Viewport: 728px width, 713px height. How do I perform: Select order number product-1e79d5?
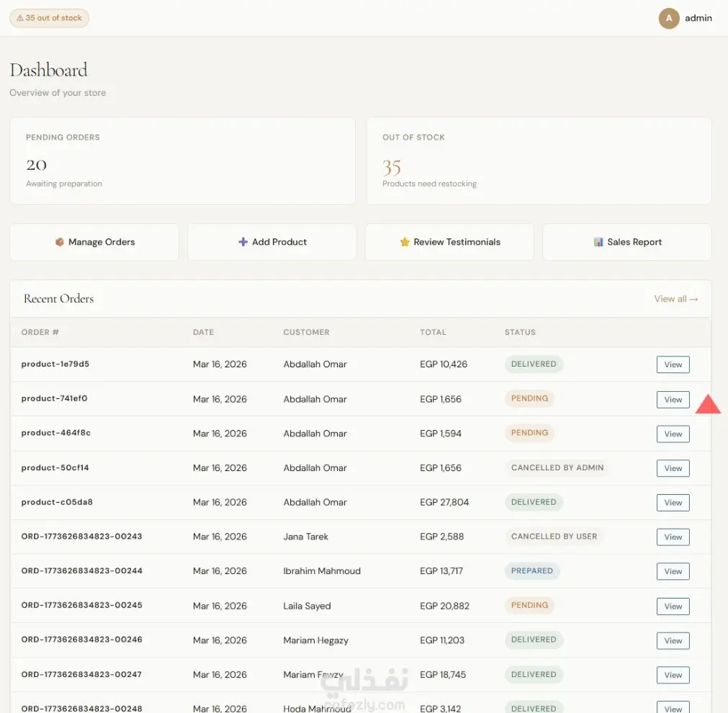tap(55, 364)
